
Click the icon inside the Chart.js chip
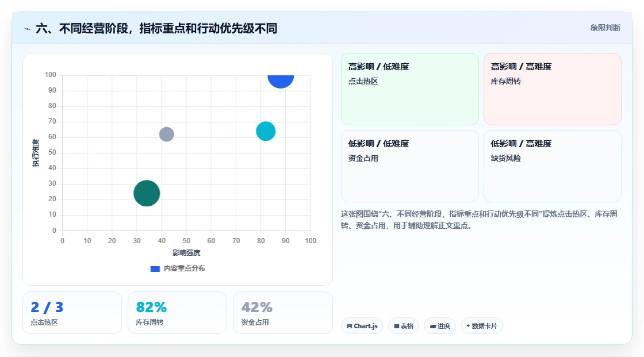tap(350, 326)
